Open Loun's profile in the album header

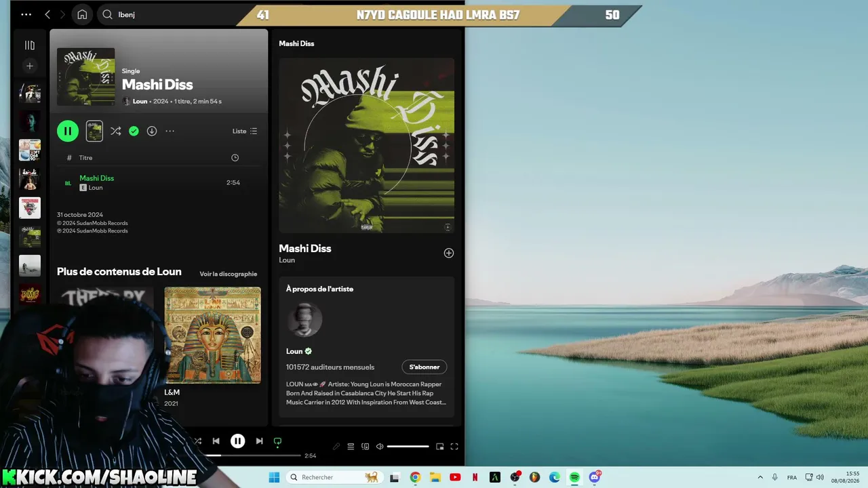(x=140, y=101)
